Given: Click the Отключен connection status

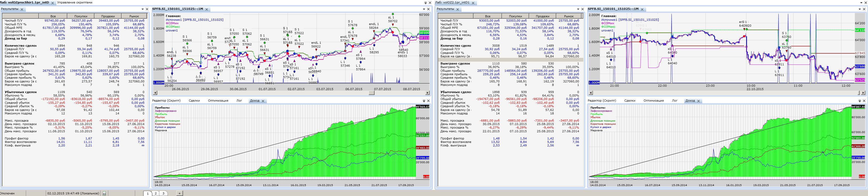Looking at the screenshot, I should pyautogui.click(x=7, y=193).
